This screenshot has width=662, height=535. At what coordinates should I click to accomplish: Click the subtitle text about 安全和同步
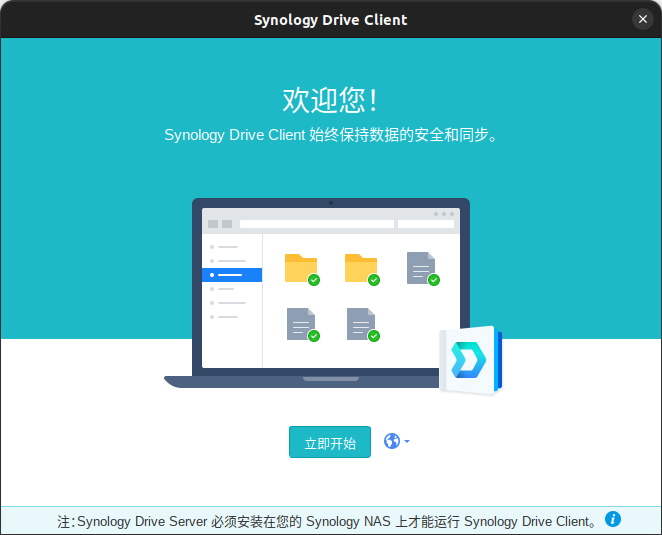coord(331,135)
